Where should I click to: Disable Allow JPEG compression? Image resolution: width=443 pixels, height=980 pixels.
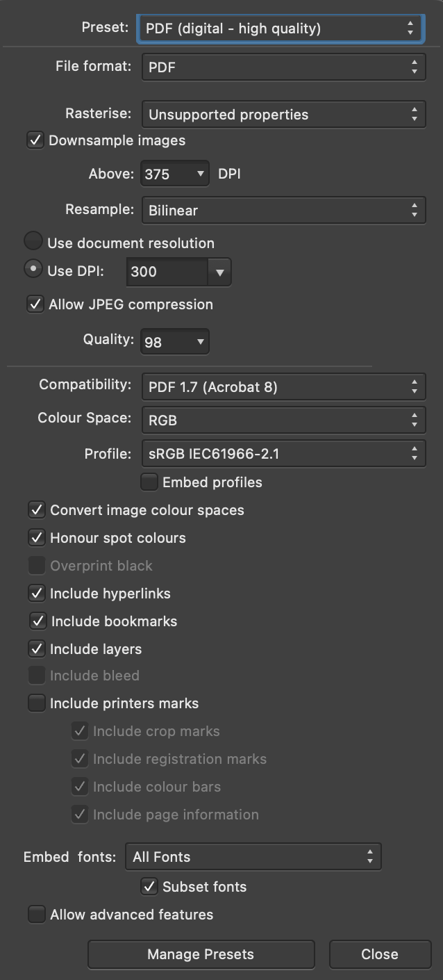35,304
